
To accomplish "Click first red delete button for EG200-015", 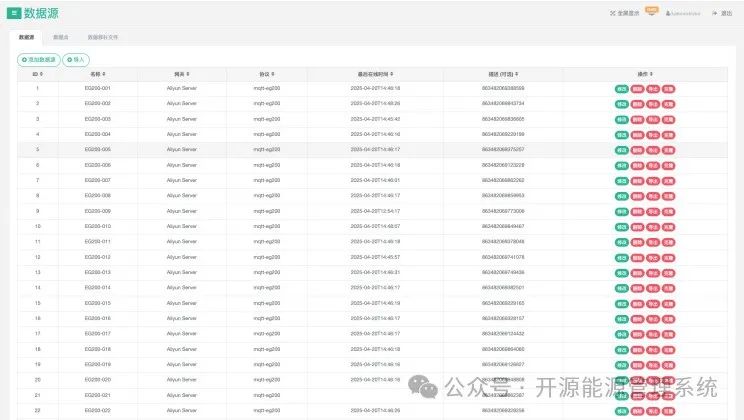I will (637, 304).
